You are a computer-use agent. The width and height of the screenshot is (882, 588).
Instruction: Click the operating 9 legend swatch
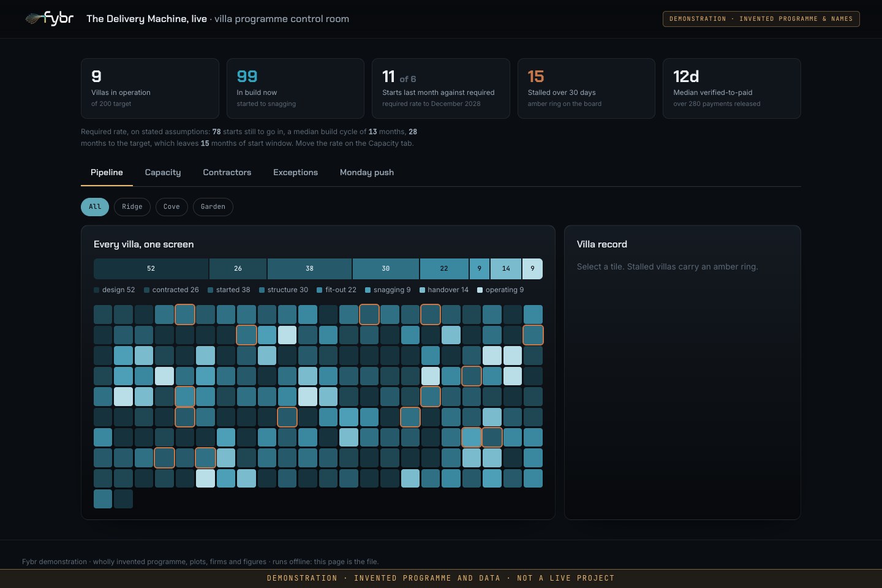point(480,290)
